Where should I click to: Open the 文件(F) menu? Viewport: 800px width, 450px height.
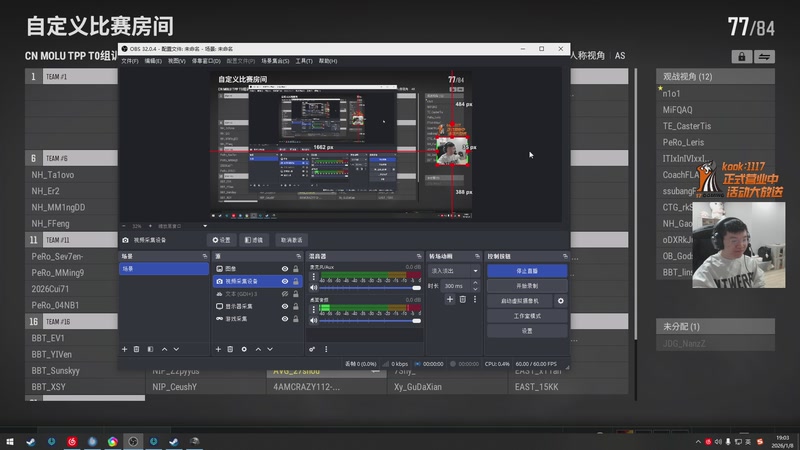130,61
